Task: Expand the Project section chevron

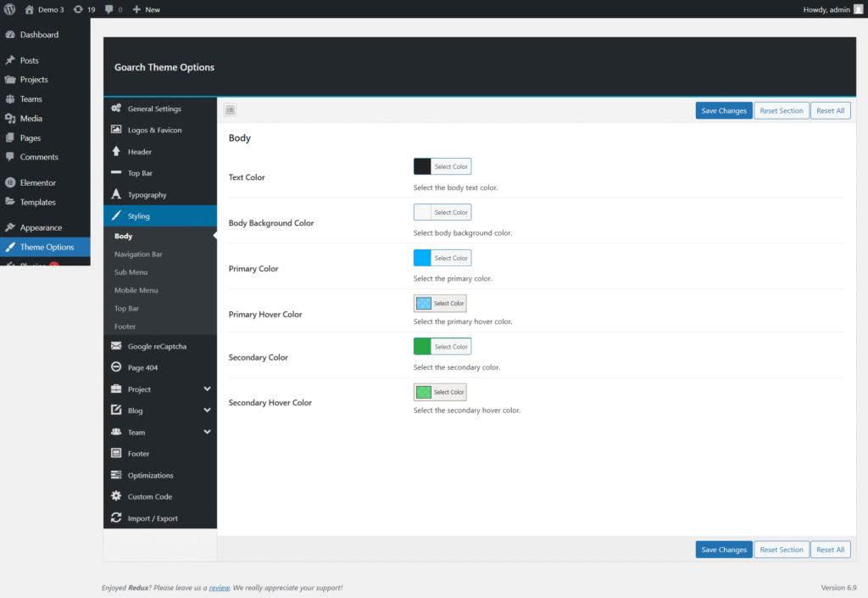Action: pyautogui.click(x=207, y=388)
